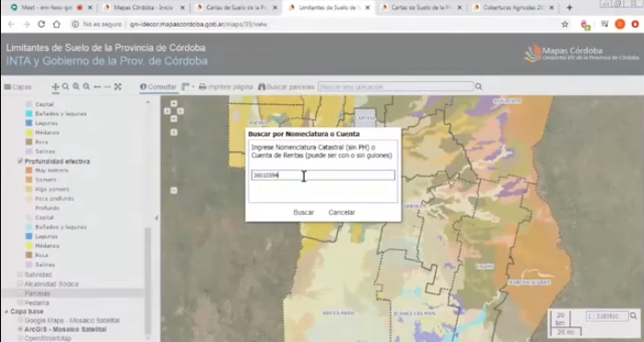Click the location search magnifier icon
Screen dimensions: 644x342
pos(478,87)
